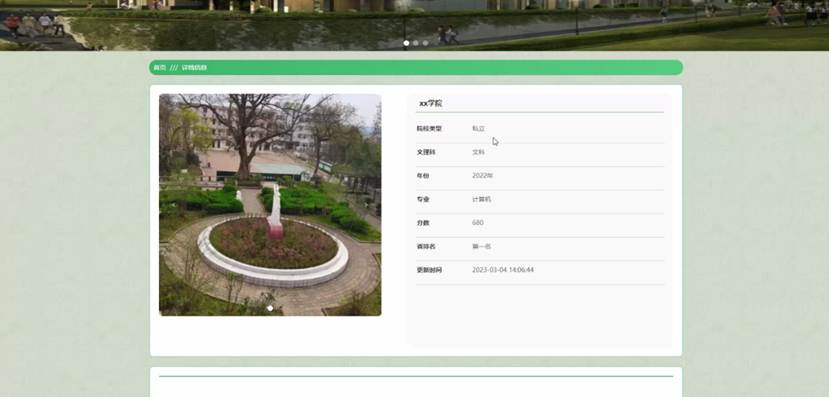Select the first banner carousel dot
This screenshot has height=397, width=829.
(x=406, y=43)
